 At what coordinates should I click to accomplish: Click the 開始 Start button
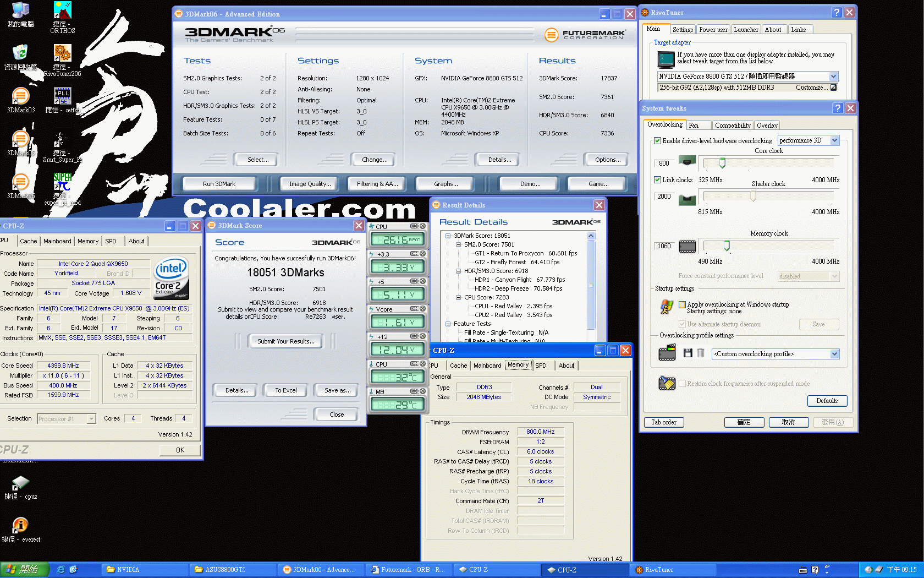click(x=25, y=570)
